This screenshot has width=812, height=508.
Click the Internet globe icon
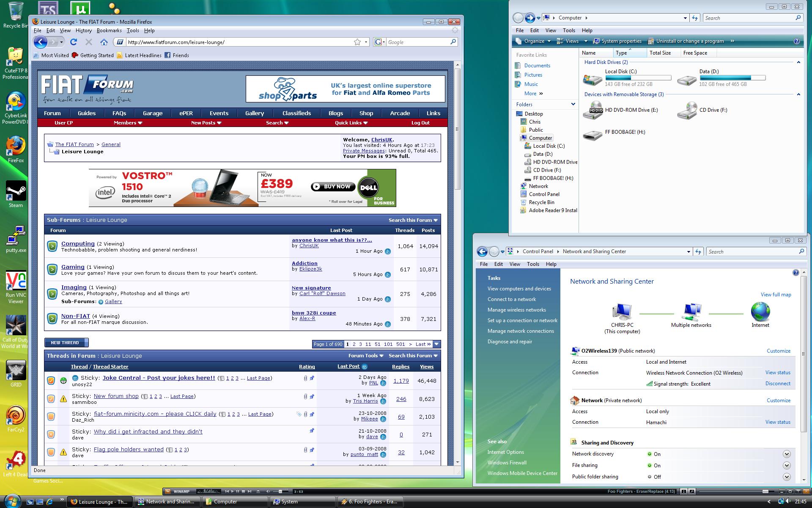point(760,312)
